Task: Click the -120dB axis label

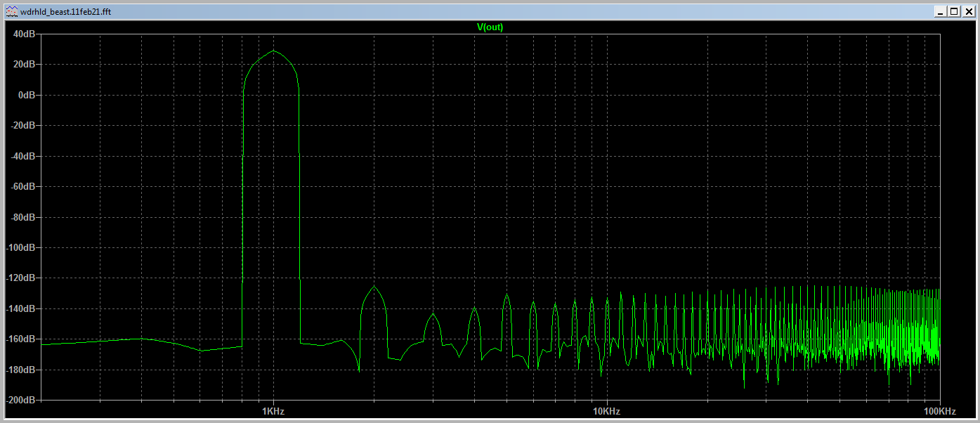Action: click(20, 278)
